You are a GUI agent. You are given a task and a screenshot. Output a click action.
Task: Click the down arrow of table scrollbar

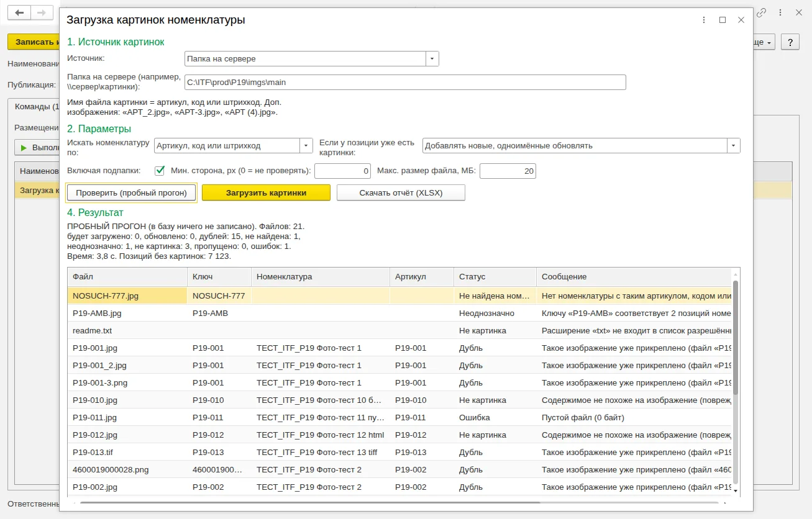click(736, 490)
